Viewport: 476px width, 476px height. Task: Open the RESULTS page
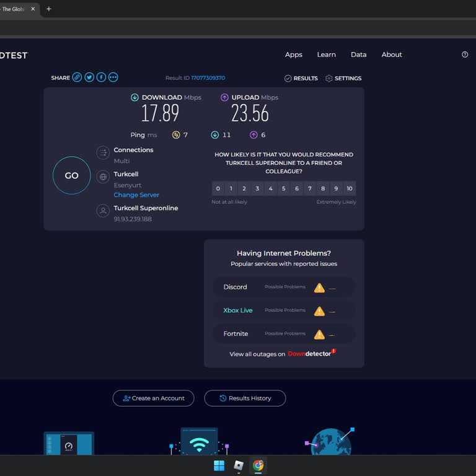point(306,78)
